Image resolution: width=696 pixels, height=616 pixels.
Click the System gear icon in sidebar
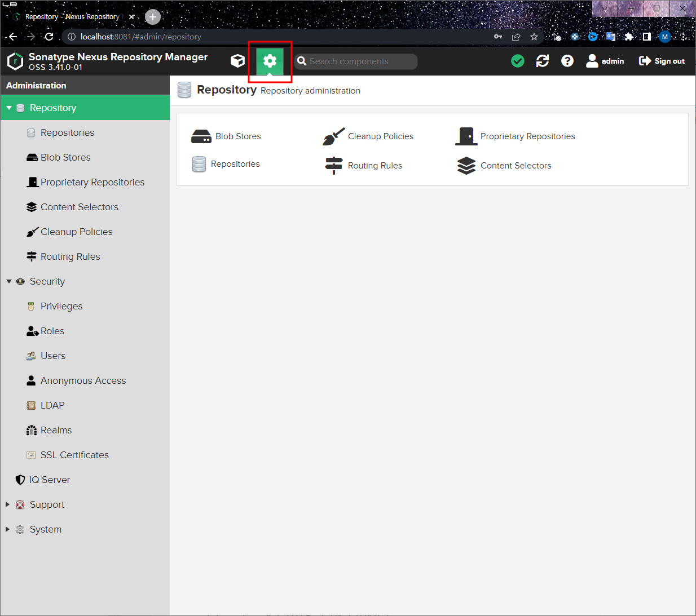[20, 529]
